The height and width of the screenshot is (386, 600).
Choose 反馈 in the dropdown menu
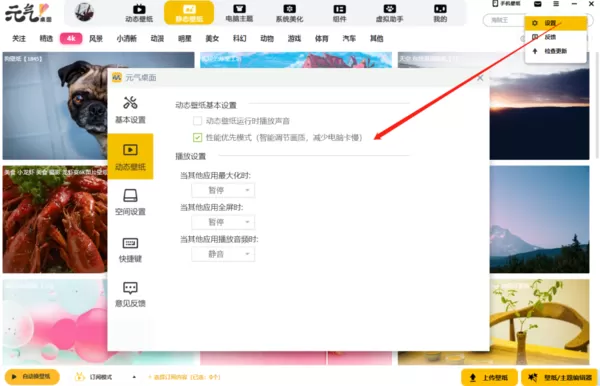[x=556, y=37]
